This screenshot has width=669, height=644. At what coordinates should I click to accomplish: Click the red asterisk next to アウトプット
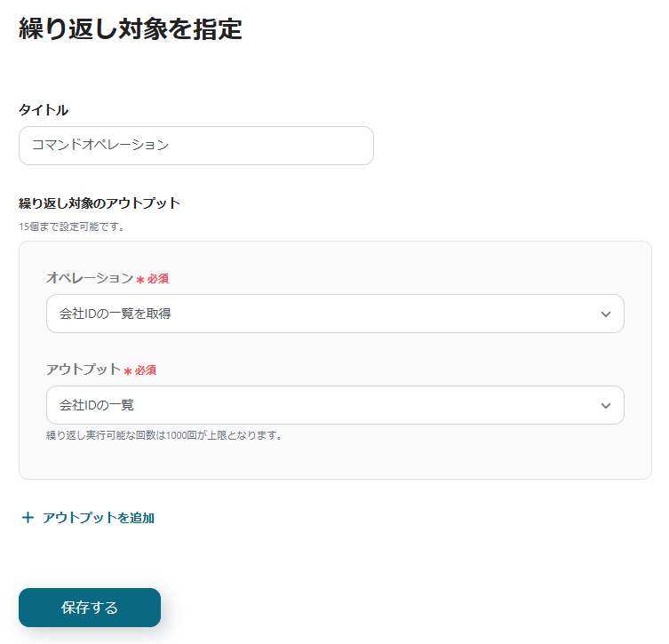click(x=128, y=371)
